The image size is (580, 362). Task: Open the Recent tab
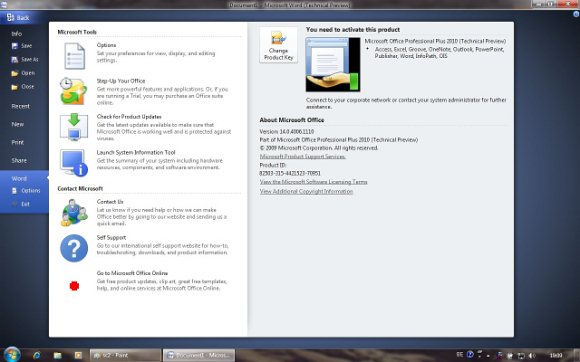point(20,106)
